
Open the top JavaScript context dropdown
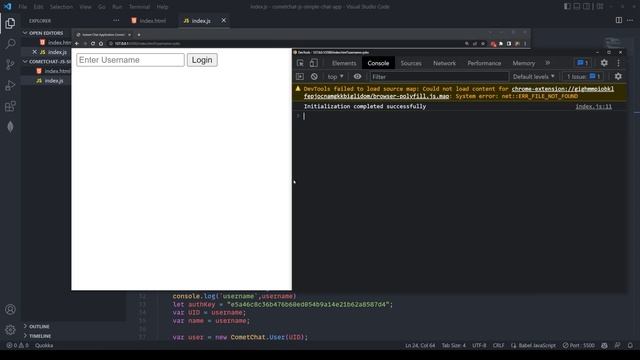(336, 76)
